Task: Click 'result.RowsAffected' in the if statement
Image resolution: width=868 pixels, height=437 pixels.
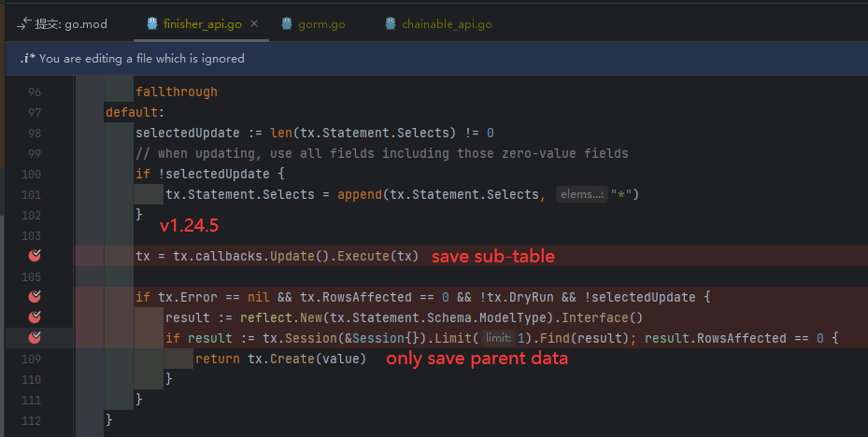Action: tap(715, 337)
